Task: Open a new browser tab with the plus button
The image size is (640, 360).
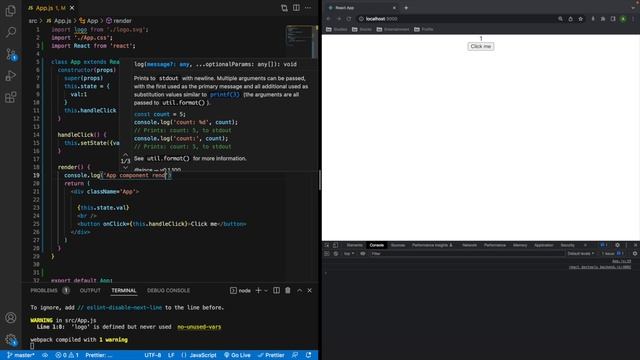Action: pyautogui.click(x=406, y=8)
